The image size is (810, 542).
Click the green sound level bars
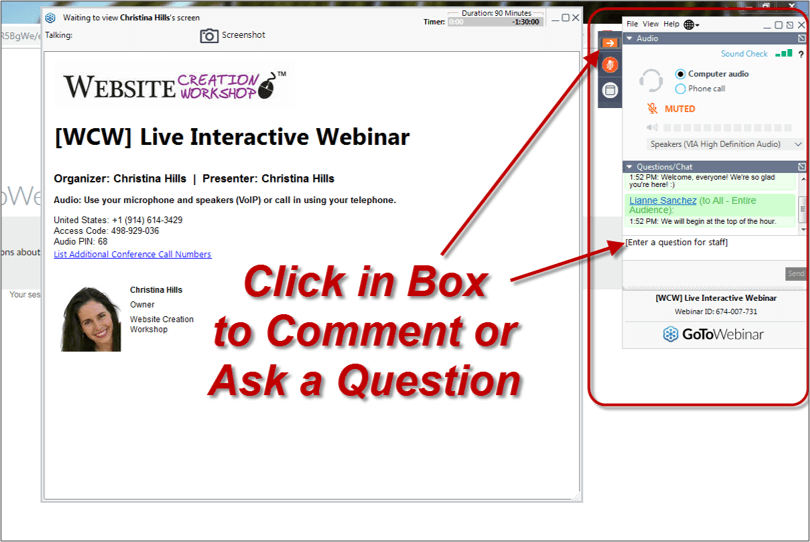[x=784, y=53]
